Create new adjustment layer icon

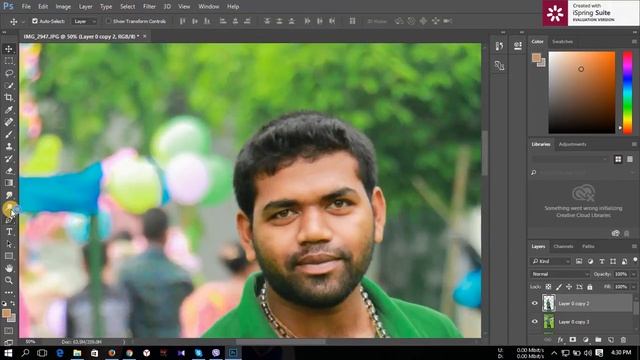586,340
